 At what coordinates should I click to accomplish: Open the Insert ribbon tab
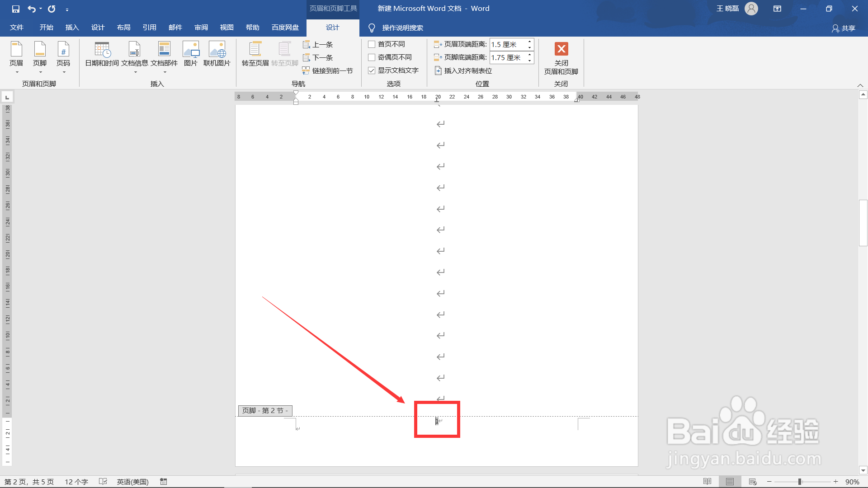72,28
